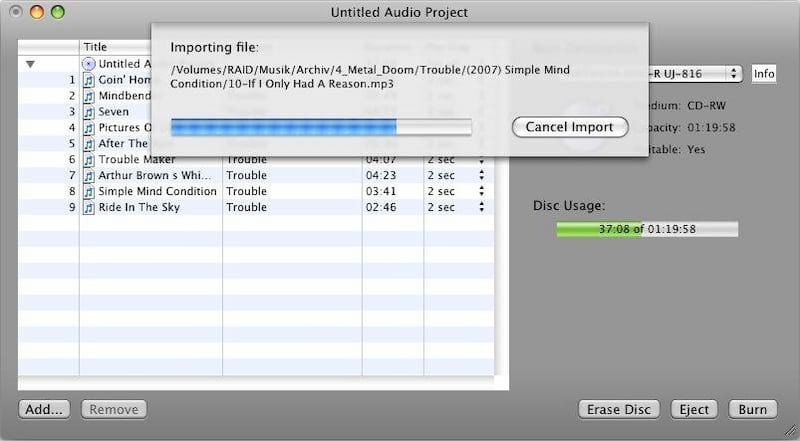Click the music note icon for Goin' Home
The image size is (800, 441).
point(88,80)
